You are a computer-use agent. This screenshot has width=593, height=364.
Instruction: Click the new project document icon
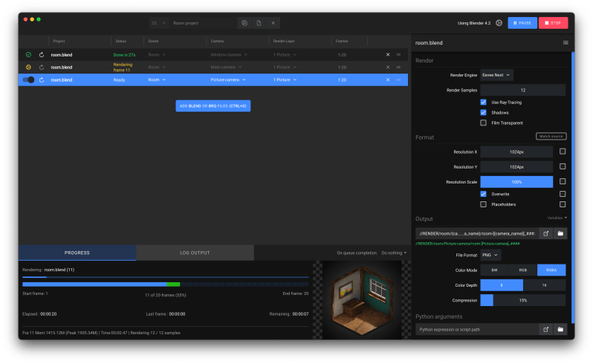pos(259,23)
